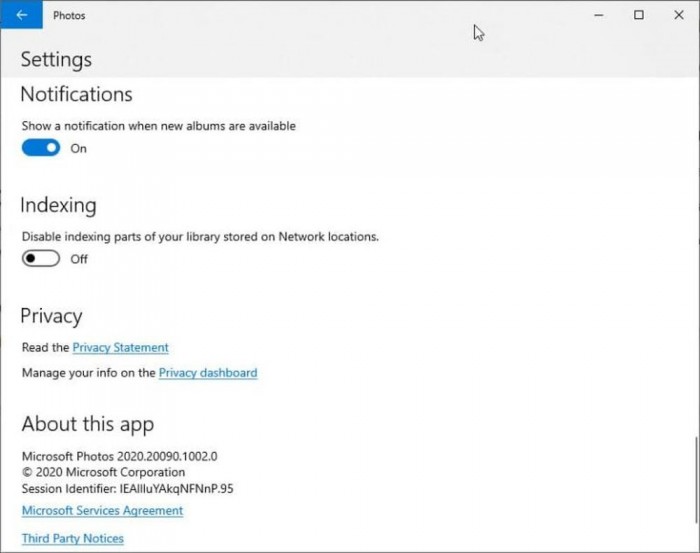The image size is (700, 553).
Task: Close the Photos app window
Action: point(680,15)
